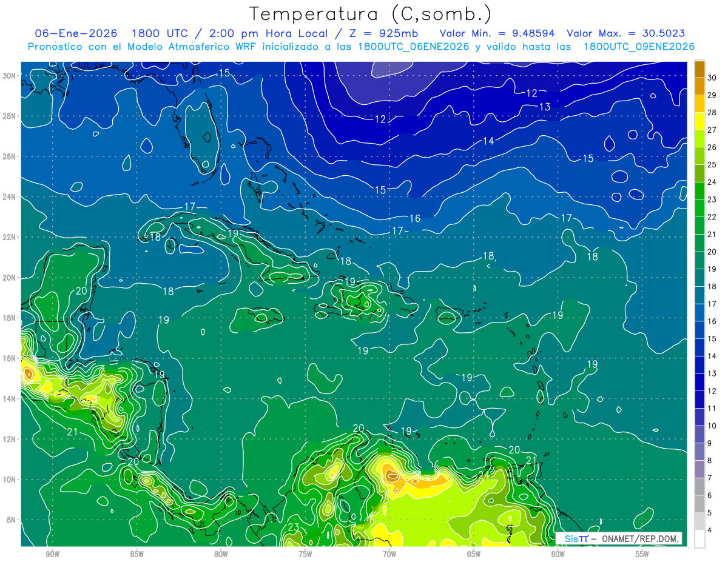The width and height of the screenshot is (728, 562).
Task: Click color bar segment between 11 and 12
Action: pyautogui.click(x=699, y=400)
